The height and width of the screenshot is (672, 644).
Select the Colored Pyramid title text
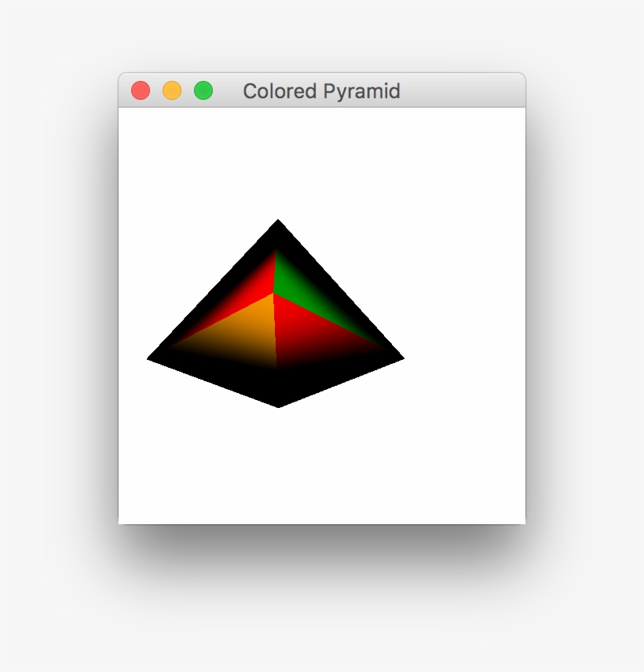pyautogui.click(x=322, y=90)
